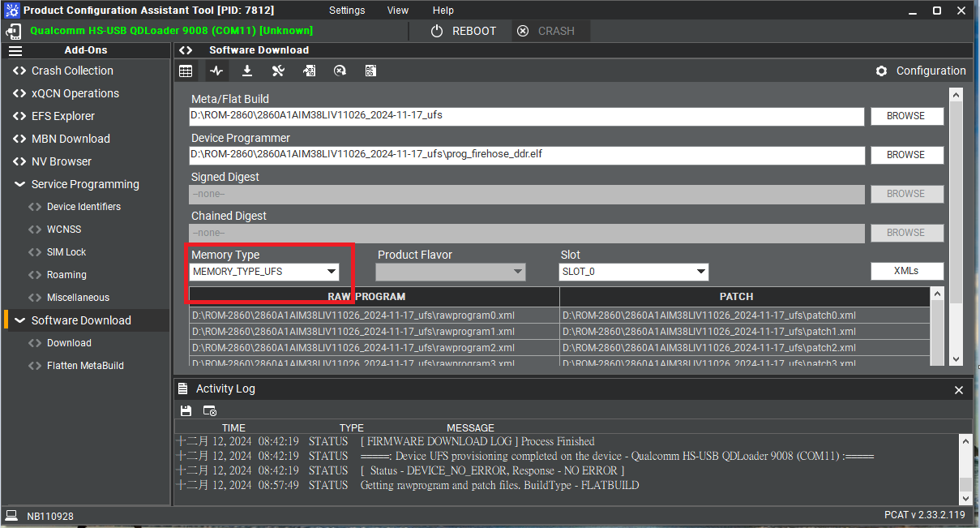Click the download arrow toolbar icon
The height and width of the screenshot is (528, 980).
(x=247, y=71)
